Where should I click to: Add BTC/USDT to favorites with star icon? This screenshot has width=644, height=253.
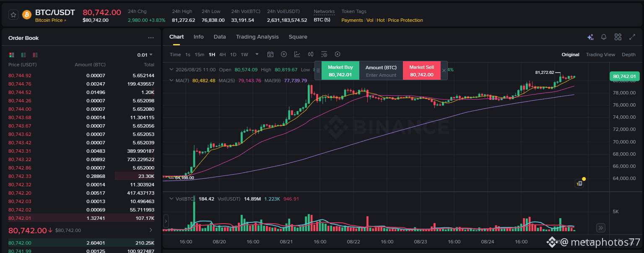pyautogui.click(x=13, y=15)
